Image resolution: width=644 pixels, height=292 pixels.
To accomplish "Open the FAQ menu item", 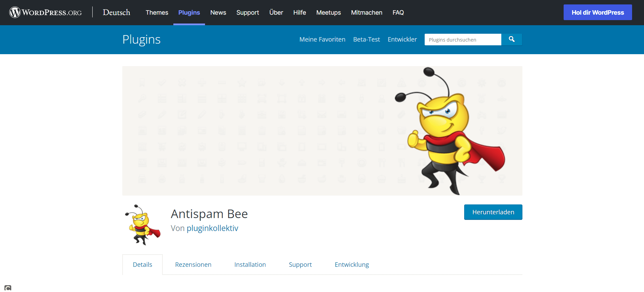I will point(398,13).
